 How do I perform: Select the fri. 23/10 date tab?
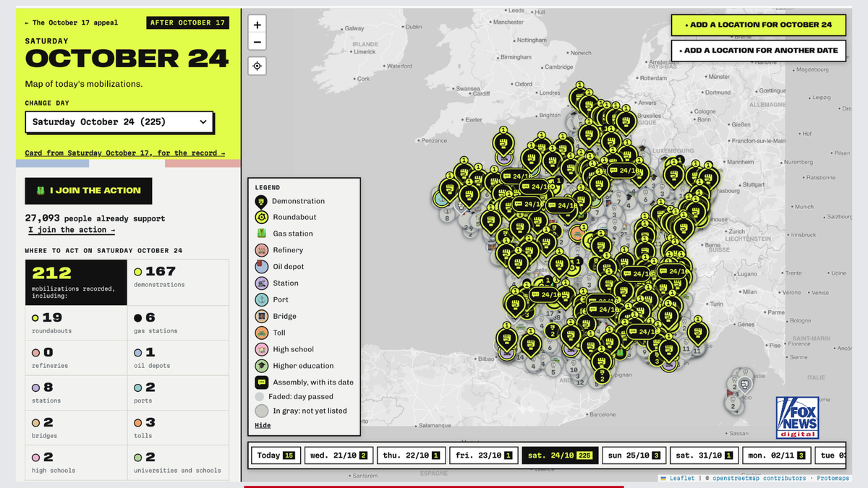[x=483, y=455]
